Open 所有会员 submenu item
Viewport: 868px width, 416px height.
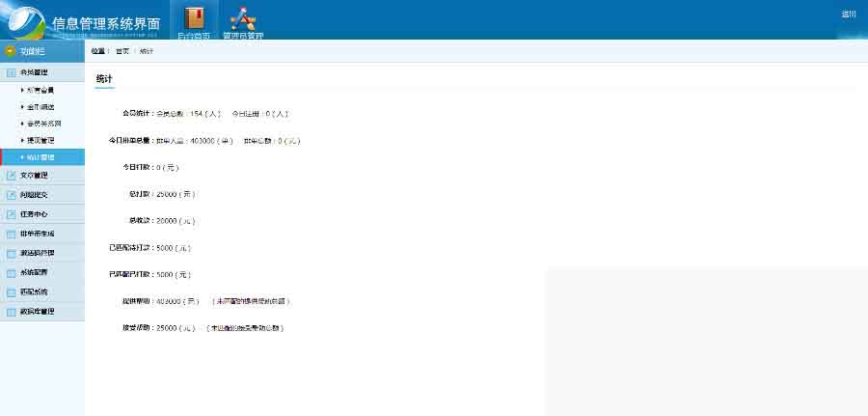pos(41,90)
